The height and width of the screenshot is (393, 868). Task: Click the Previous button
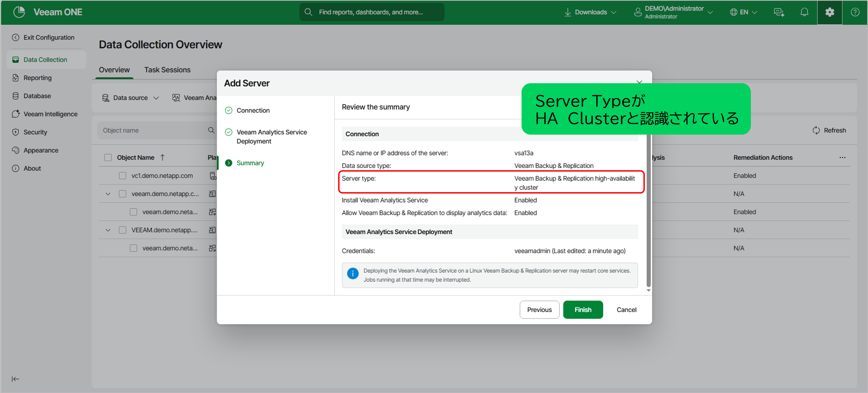[539, 310]
